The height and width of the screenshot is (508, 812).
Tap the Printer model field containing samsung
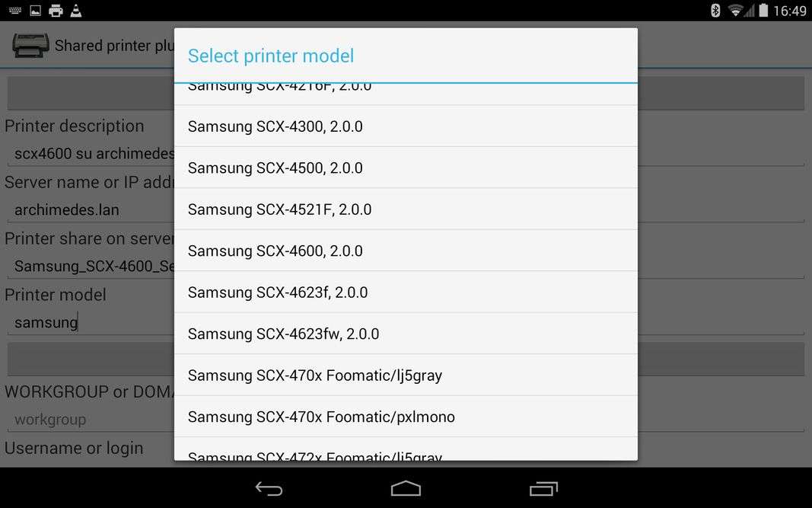click(x=91, y=322)
